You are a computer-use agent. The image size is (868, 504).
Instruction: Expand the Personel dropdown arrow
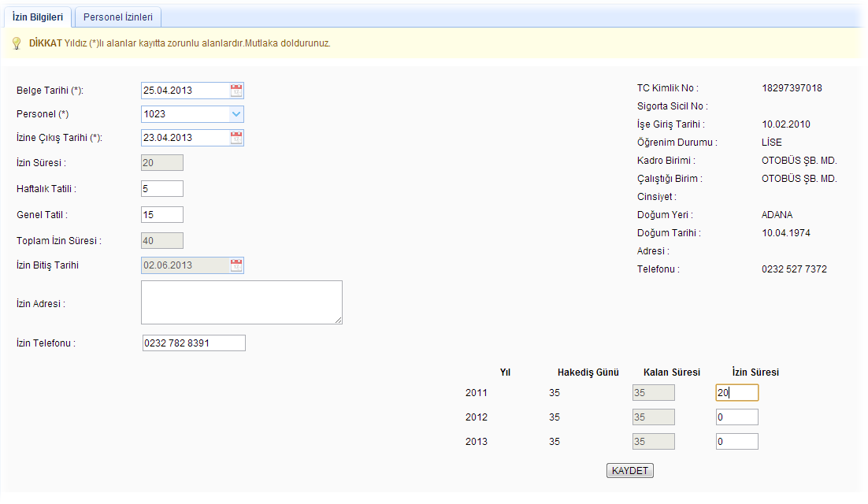236,114
